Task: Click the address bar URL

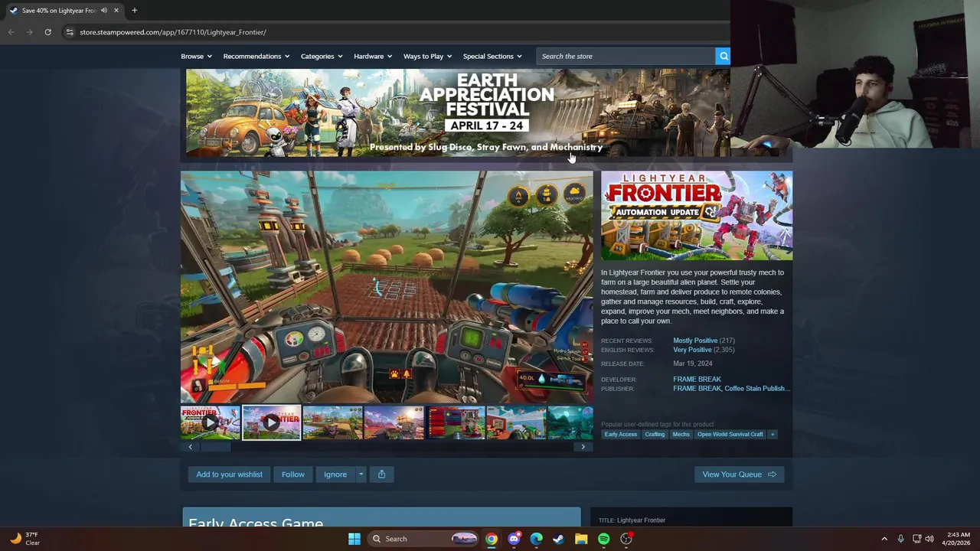Action: coord(173,32)
